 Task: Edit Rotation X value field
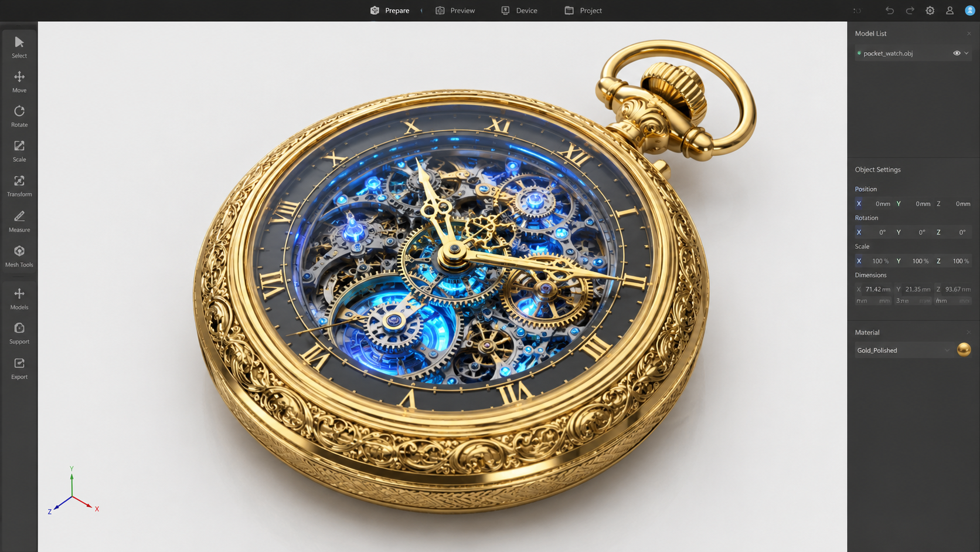click(873, 232)
